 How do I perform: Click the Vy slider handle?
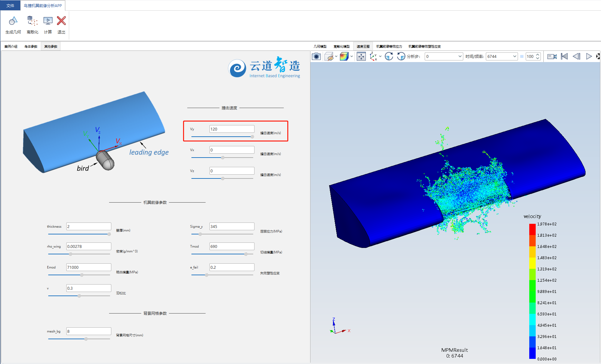pos(252,137)
